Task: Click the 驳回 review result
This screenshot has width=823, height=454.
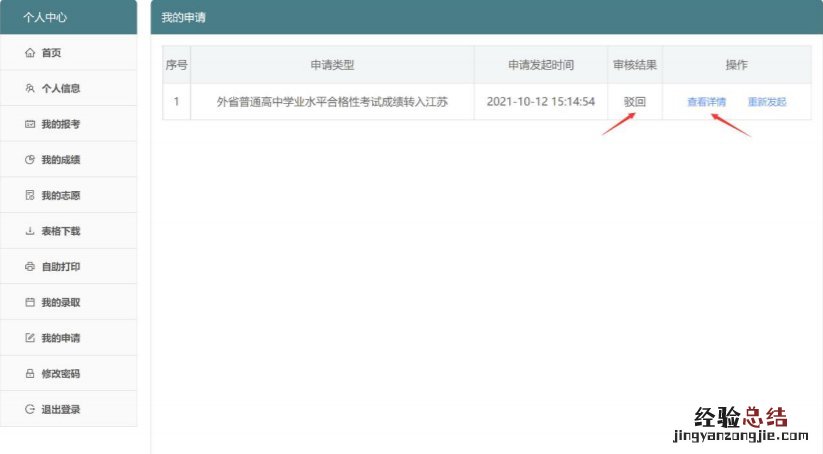Action: pyautogui.click(x=635, y=102)
